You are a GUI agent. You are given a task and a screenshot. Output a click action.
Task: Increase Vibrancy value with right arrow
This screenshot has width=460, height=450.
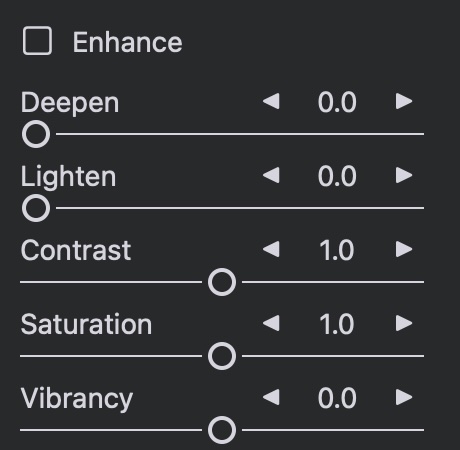pyautogui.click(x=404, y=397)
